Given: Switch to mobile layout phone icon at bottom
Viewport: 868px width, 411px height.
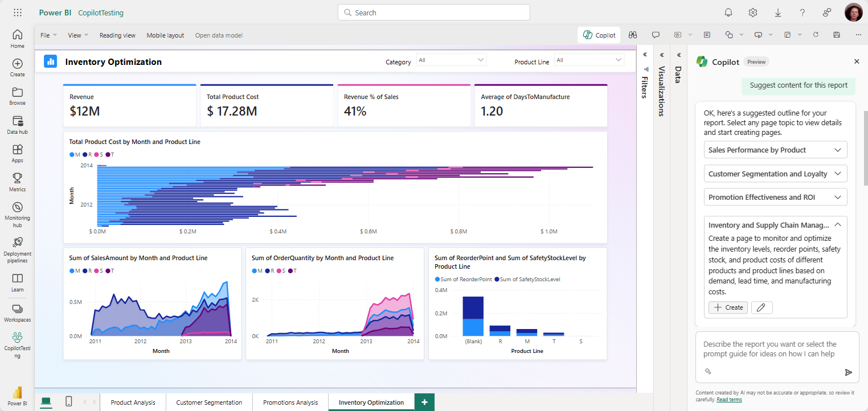Looking at the screenshot, I should [68, 402].
